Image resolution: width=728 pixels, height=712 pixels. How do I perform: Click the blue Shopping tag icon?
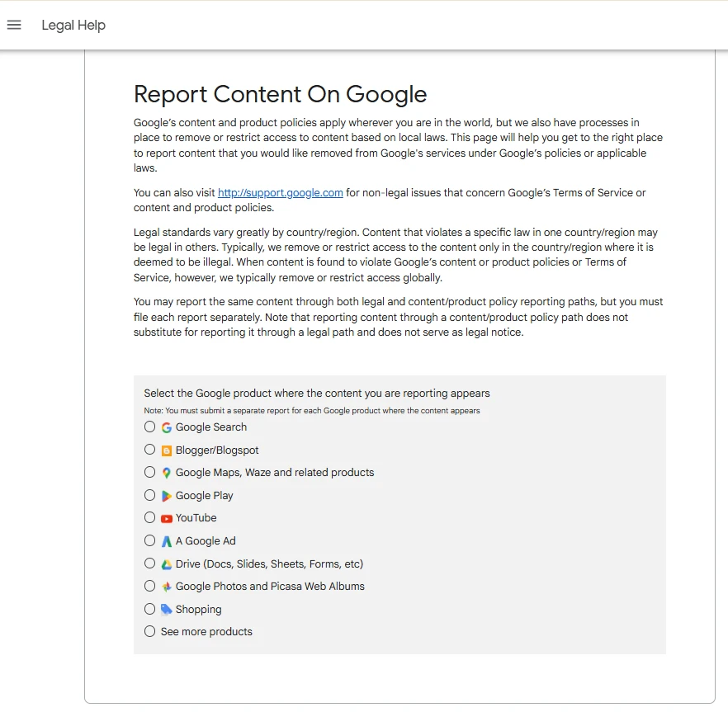tap(167, 610)
